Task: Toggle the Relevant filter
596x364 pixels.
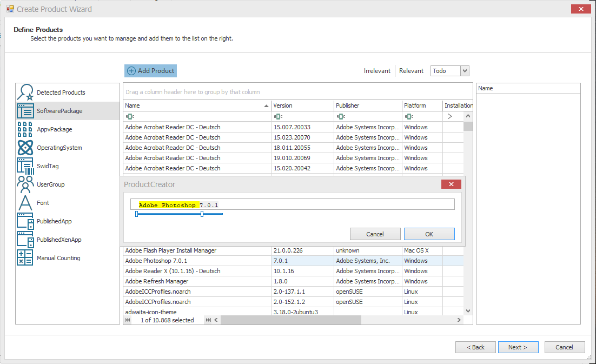Action: (411, 71)
